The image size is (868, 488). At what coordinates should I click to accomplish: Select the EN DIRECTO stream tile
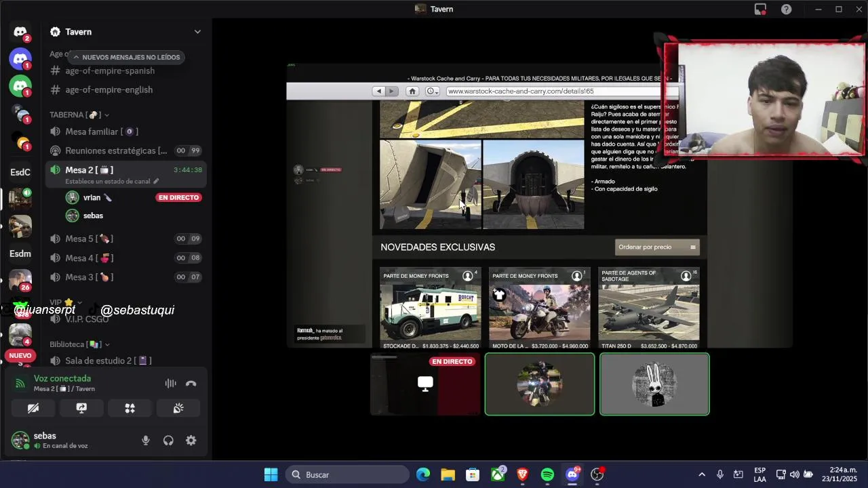tap(425, 384)
